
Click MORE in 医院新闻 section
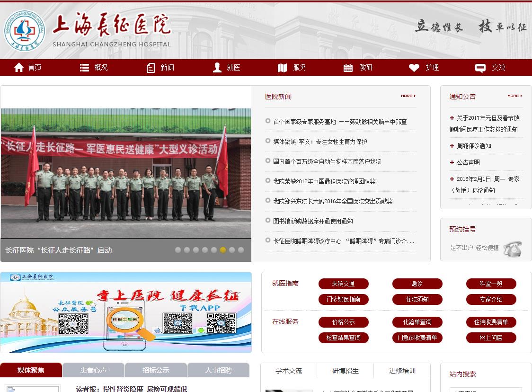(x=408, y=96)
